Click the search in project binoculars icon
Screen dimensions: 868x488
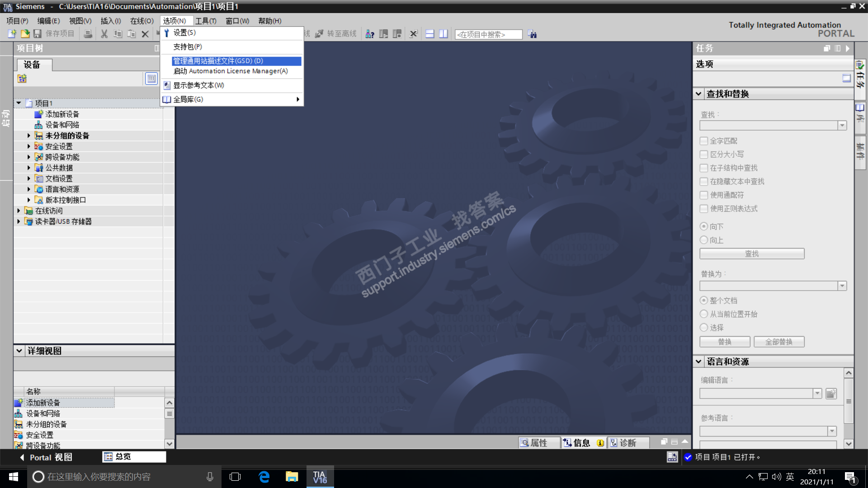click(x=533, y=34)
